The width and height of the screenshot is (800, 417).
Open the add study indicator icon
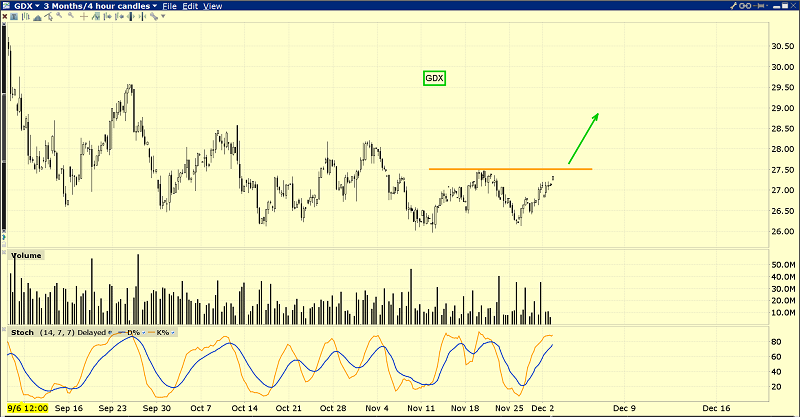(95, 16)
